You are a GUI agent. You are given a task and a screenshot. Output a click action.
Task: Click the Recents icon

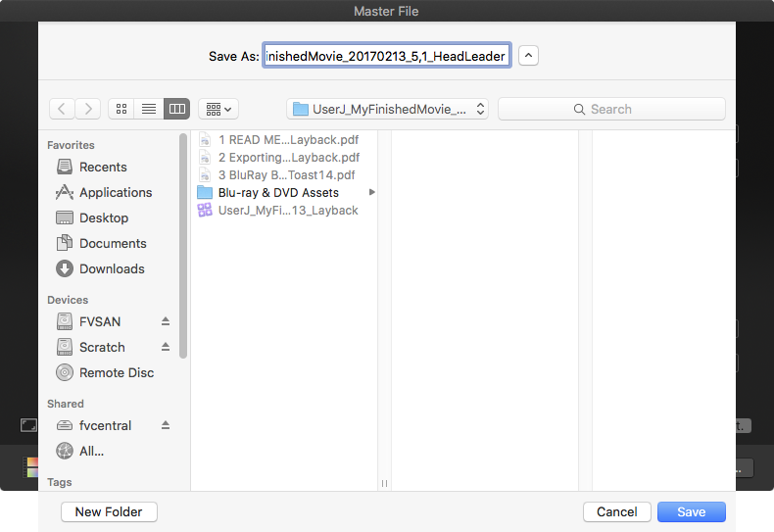point(64,167)
